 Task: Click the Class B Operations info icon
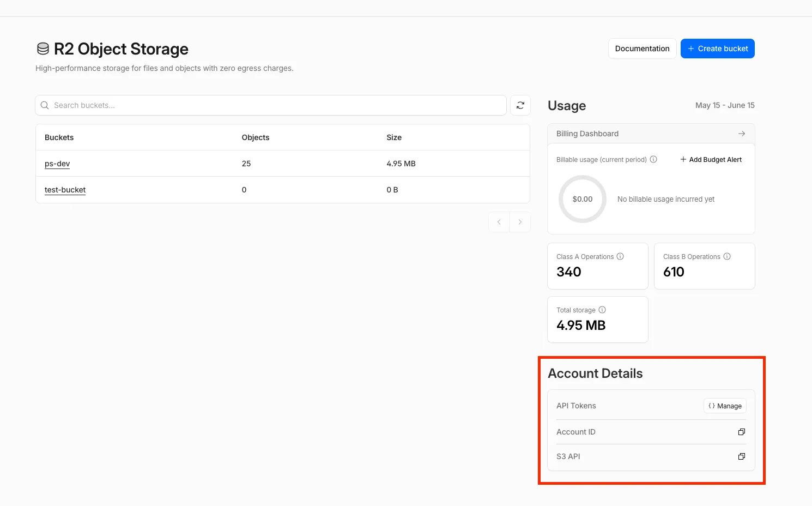tap(727, 256)
